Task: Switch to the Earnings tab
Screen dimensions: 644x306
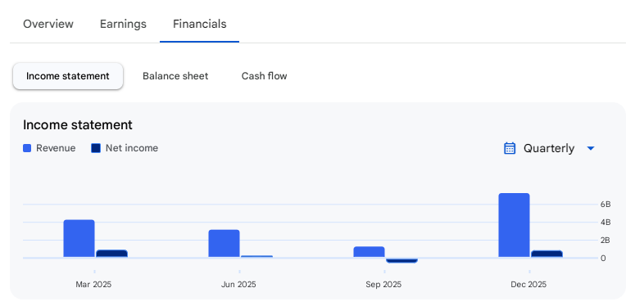Action: click(123, 24)
